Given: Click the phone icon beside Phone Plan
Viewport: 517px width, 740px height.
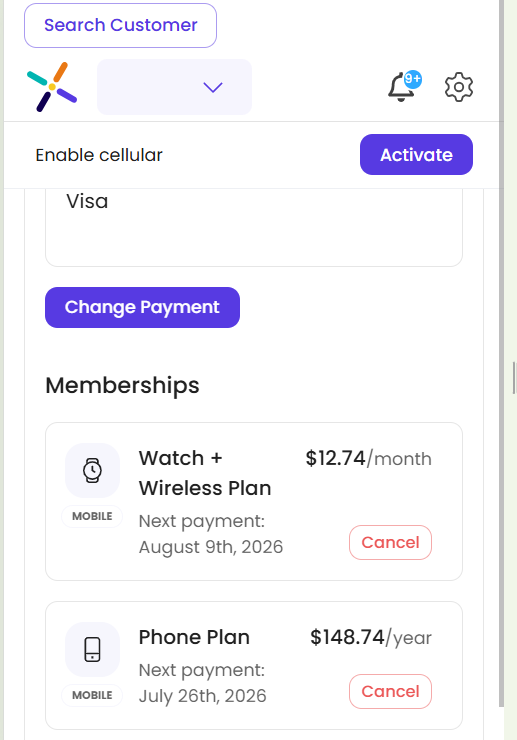Looking at the screenshot, I should (x=93, y=649).
